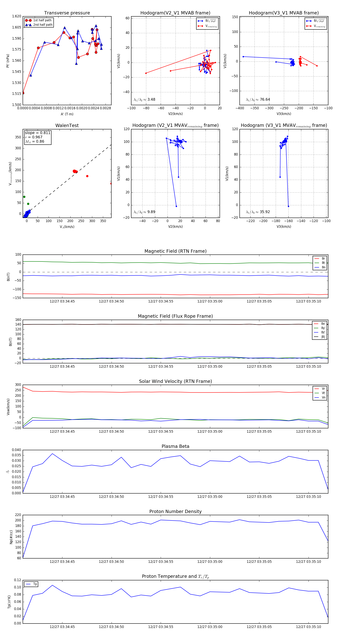This screenshot has width=351, height=644.
Task: Click the "Transverse pressure" plot title
Action: click(67, 13)
